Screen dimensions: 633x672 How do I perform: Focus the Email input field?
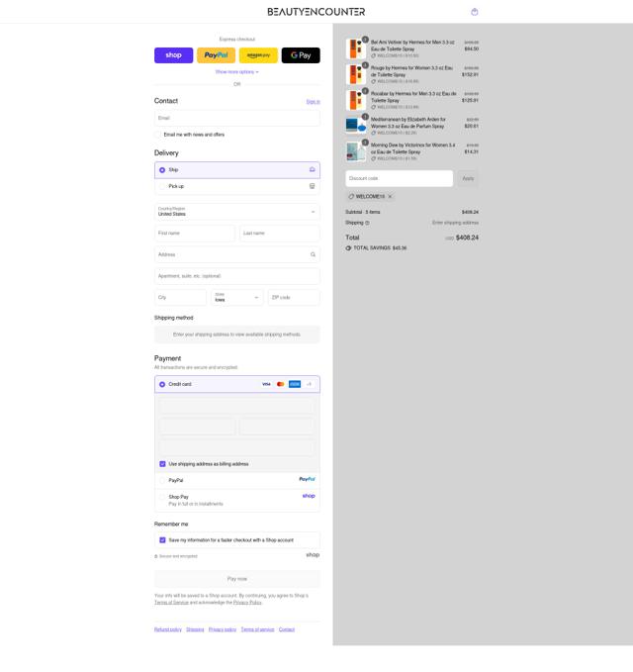click(236, 118)
